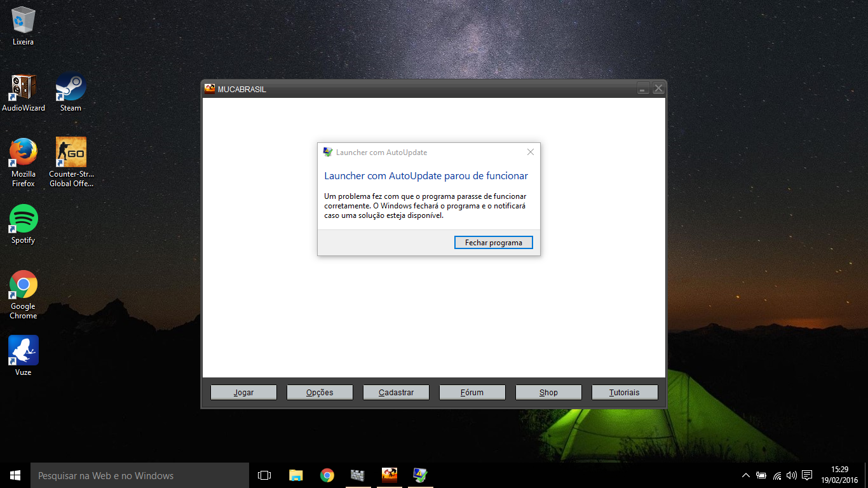The height and width of the screenshot is (488, 868).
Task: Click the Fechar programa button
Action: click(493, 243)
